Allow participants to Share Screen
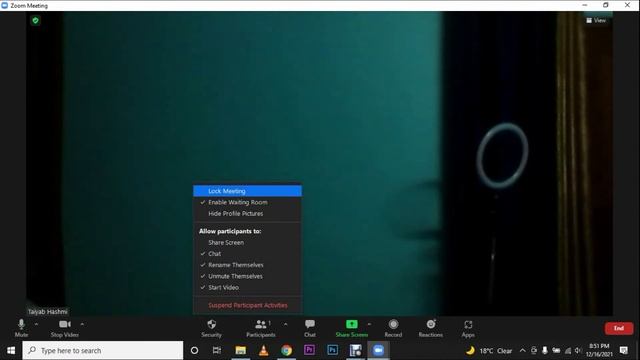Screen dimensions: 640x360 tap(247, 242)
